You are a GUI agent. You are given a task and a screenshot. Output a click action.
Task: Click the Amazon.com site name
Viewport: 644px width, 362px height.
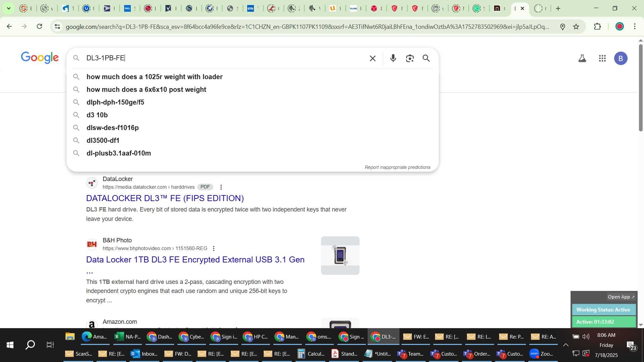coord(120,322)
